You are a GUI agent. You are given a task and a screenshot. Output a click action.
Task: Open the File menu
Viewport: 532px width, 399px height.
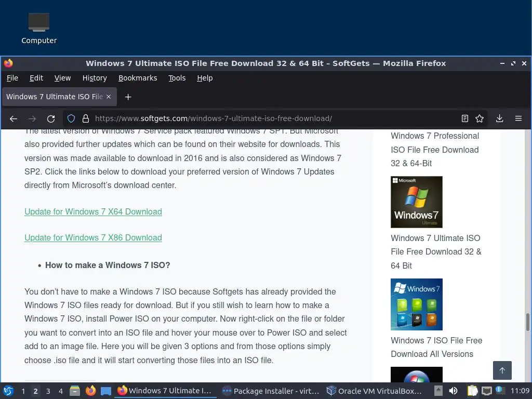point(12,78)
